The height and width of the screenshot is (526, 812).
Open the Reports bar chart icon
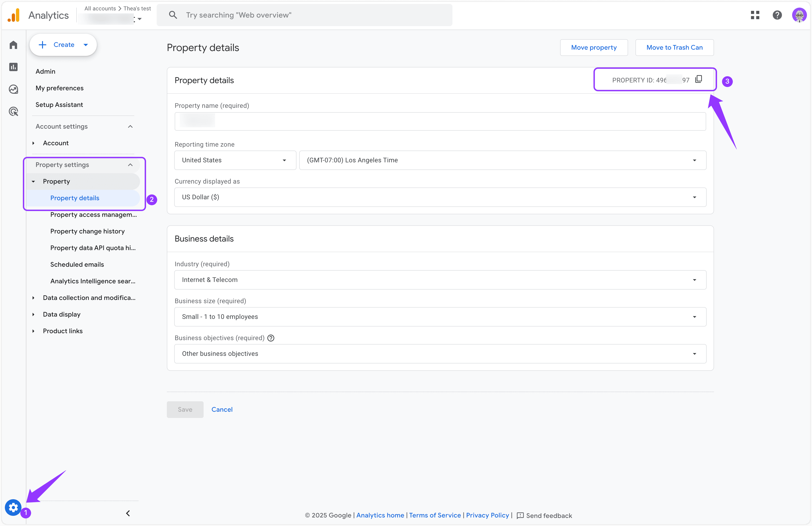(x=13, y=67)
